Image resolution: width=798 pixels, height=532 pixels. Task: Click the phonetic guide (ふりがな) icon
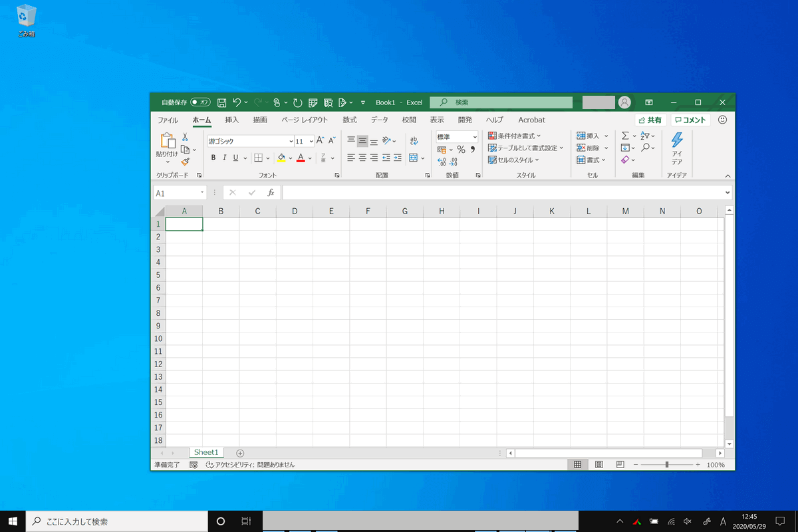pos(324,158)
